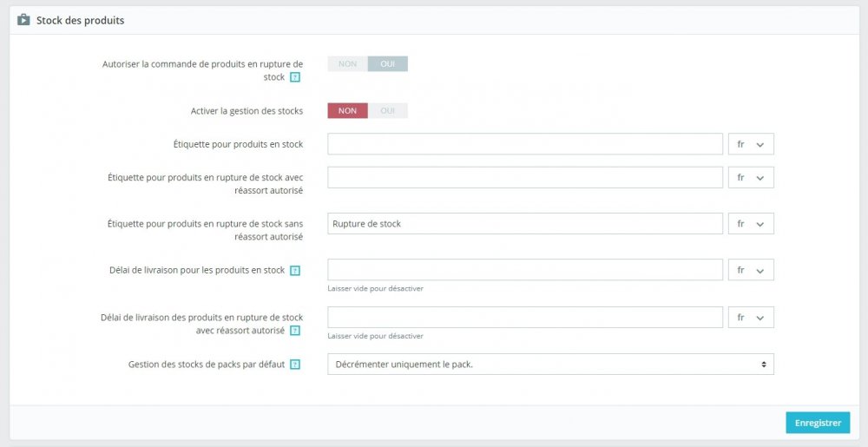Set stock management to NON

pos(347,110)
